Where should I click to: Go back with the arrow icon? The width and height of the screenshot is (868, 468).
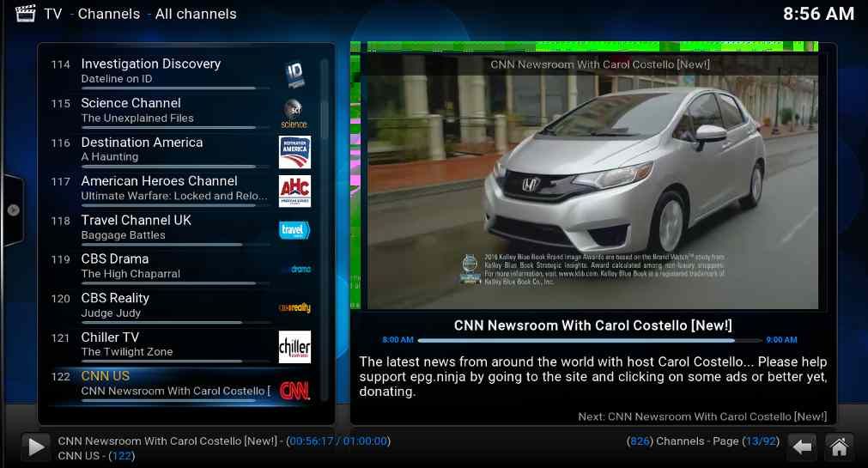coord(803,447)
